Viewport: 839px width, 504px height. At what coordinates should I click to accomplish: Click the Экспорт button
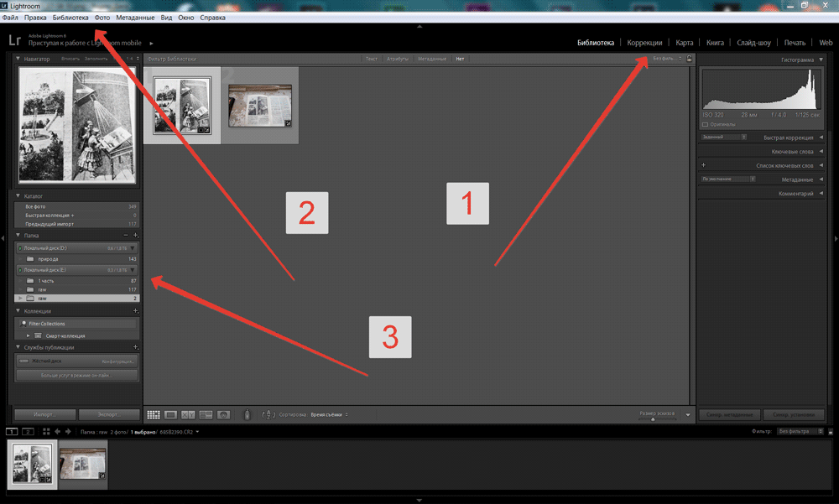point(108,414)
